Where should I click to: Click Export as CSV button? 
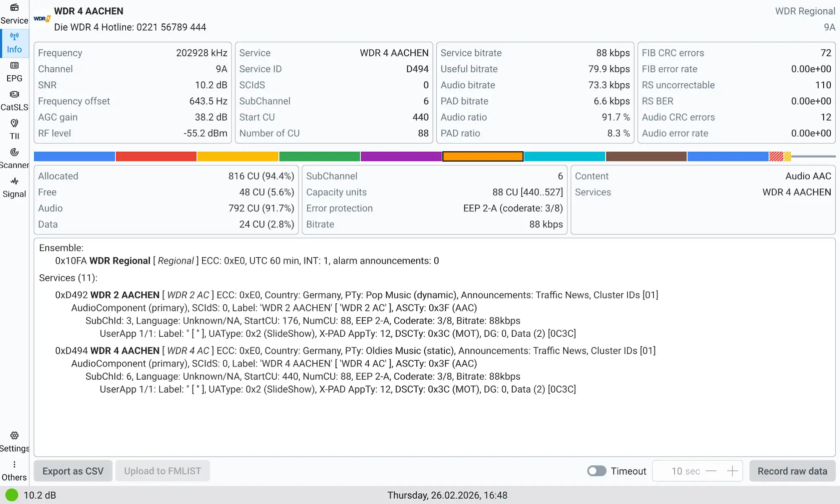click(73, 471)
